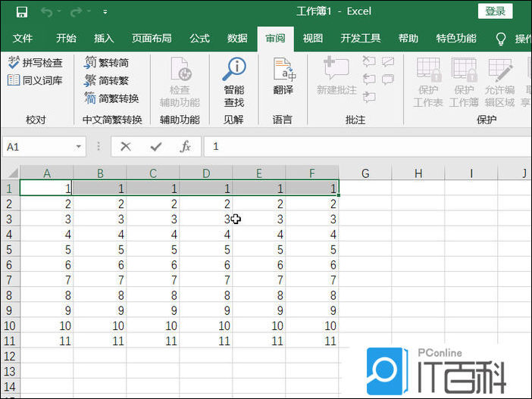The width and height of the screenshot is (532, 399).
Task: Click the Select All corner triangle
Action: [12, 173]
